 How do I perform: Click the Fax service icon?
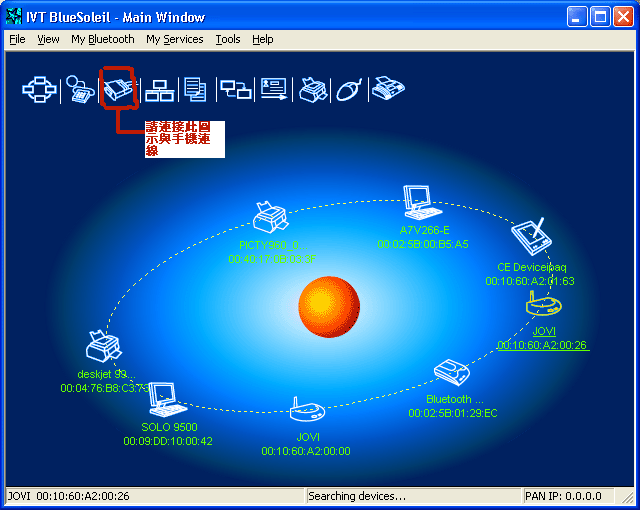coord(388,88)
